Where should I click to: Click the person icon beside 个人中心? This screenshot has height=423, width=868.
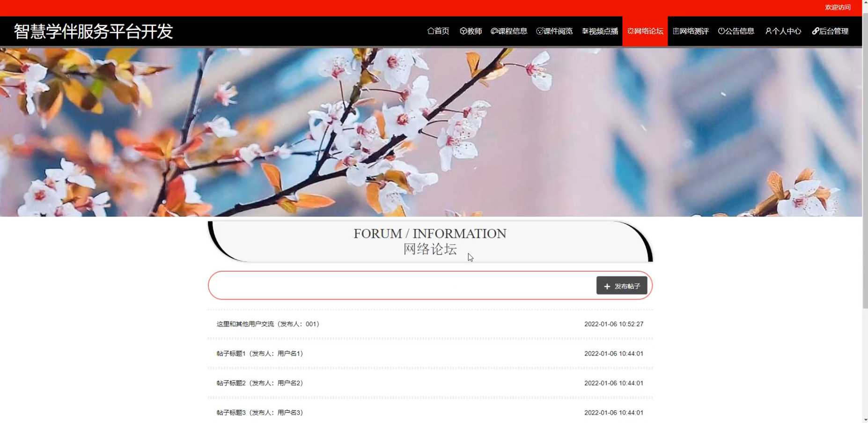pos(768,31)
